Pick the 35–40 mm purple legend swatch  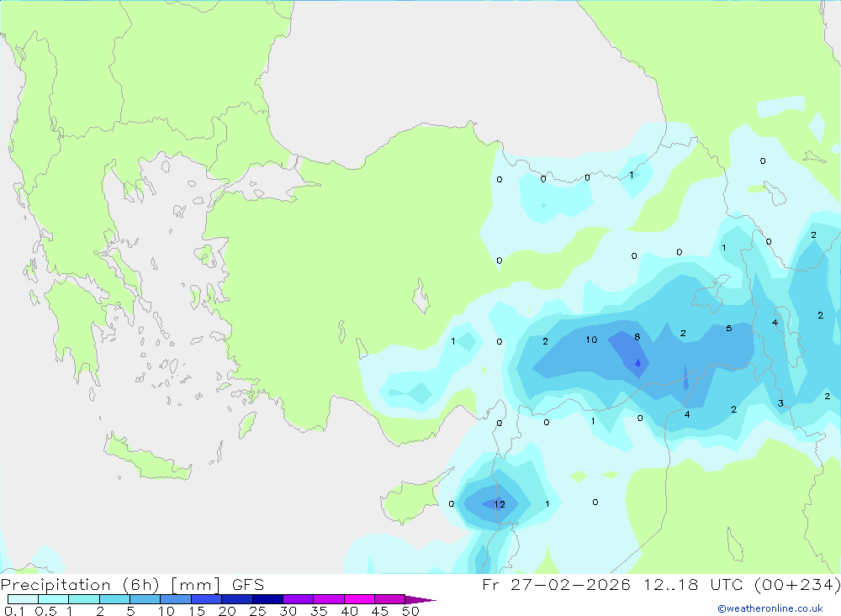328,599
